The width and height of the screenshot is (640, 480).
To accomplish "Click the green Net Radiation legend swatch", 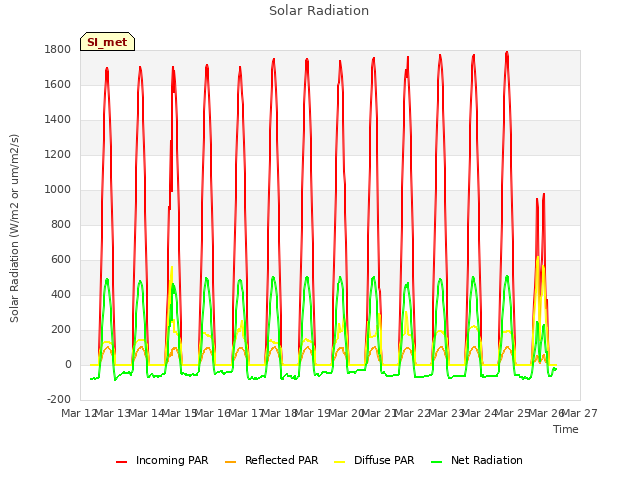I will pos(437,462).
